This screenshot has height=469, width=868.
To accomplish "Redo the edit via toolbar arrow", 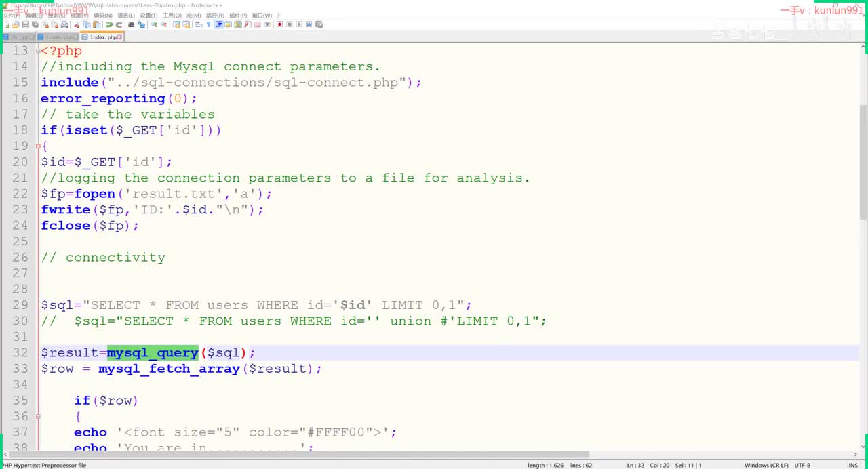I will pos(119,24).
